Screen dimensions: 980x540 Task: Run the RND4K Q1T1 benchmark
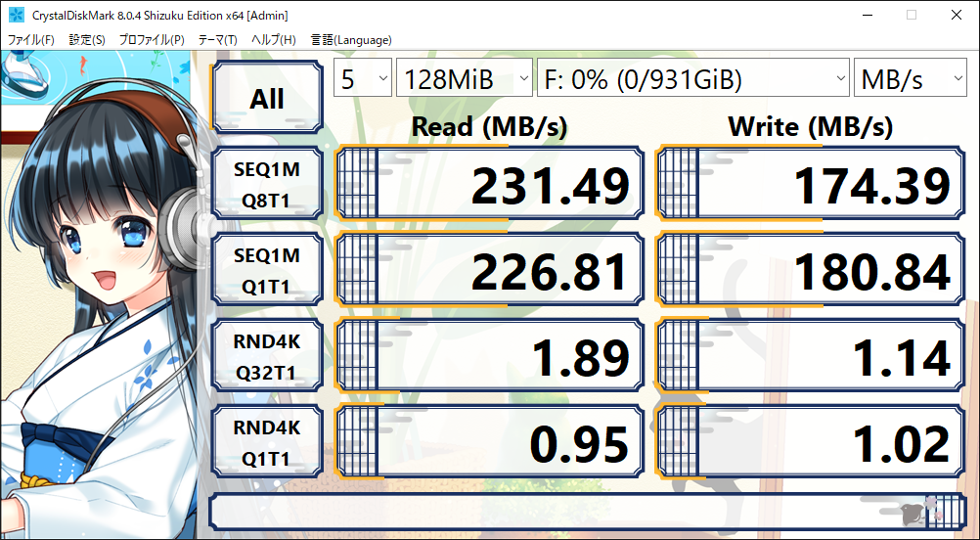(x=268, y=442)
